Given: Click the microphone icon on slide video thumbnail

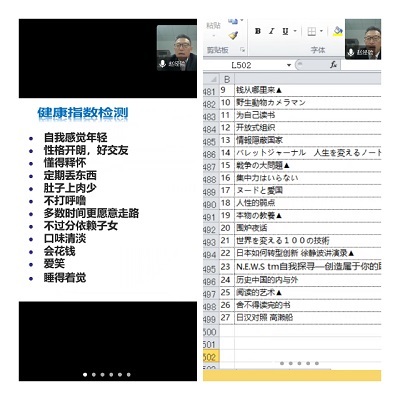Looking at the screenshot, I should (162, 63).
